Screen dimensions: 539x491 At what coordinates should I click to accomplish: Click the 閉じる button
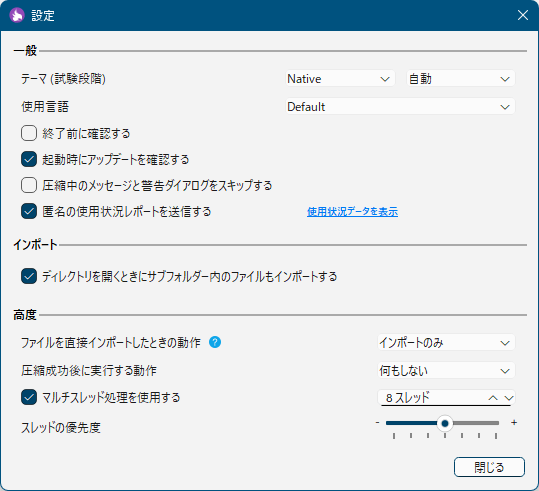click(x=489, y=467)
